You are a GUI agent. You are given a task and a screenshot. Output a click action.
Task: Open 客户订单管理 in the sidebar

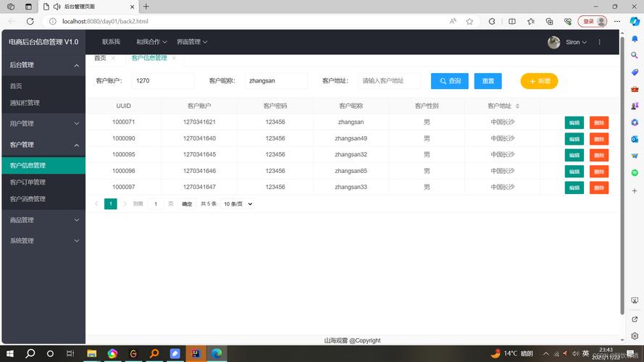click(x=28, y=182)
